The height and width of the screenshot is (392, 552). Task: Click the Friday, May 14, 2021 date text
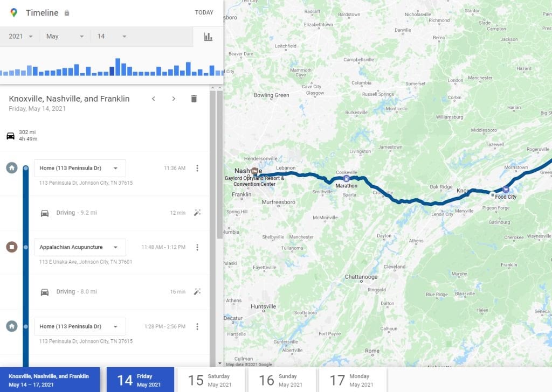click(37, 109)
